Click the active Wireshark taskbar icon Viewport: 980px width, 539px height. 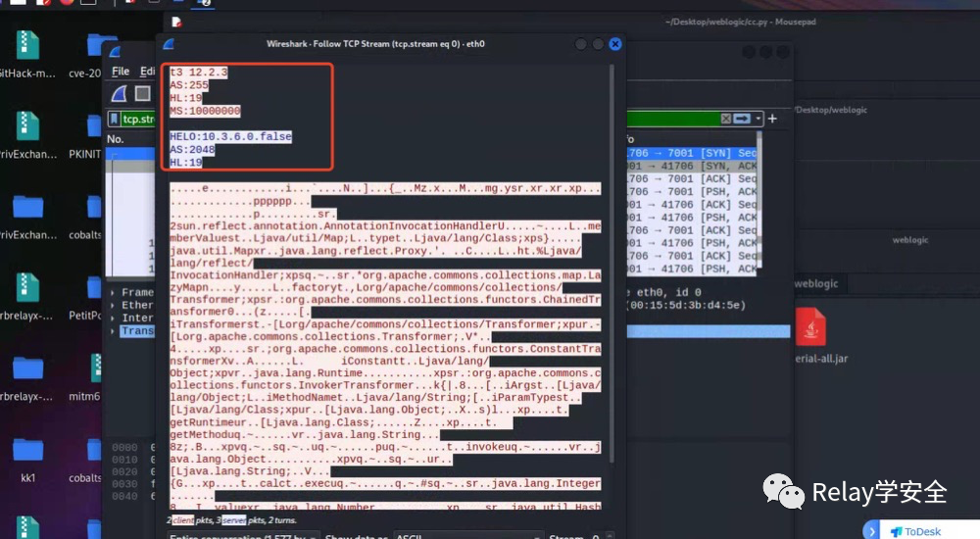click(x=203, y=3)
